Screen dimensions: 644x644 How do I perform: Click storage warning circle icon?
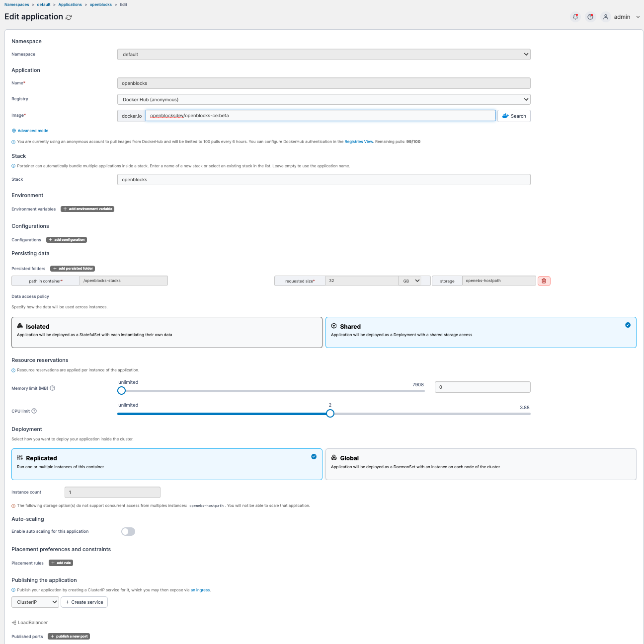pyautogui.click(x=13, y=506)
